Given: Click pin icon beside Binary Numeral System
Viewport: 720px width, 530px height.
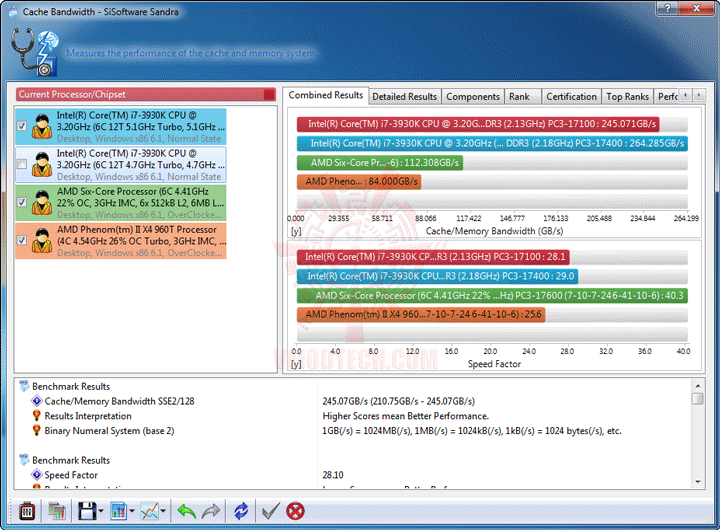Looking at the screenshot, I should pos(36,430).
